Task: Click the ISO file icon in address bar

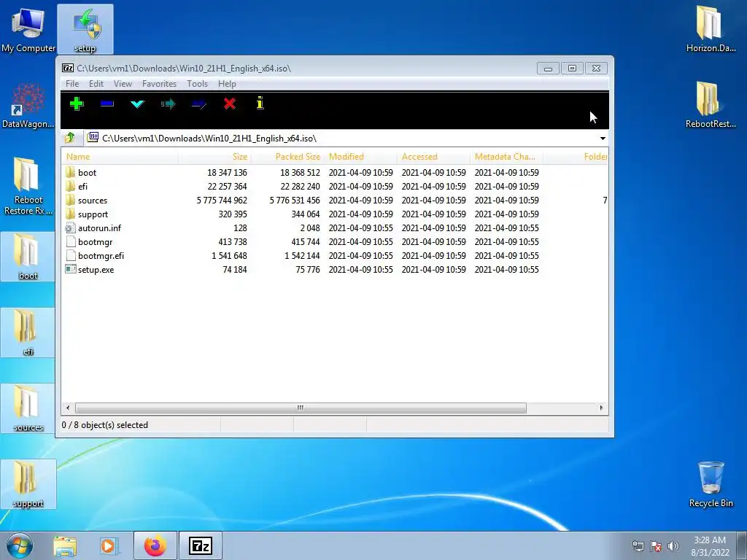Action: click(93, 138)
